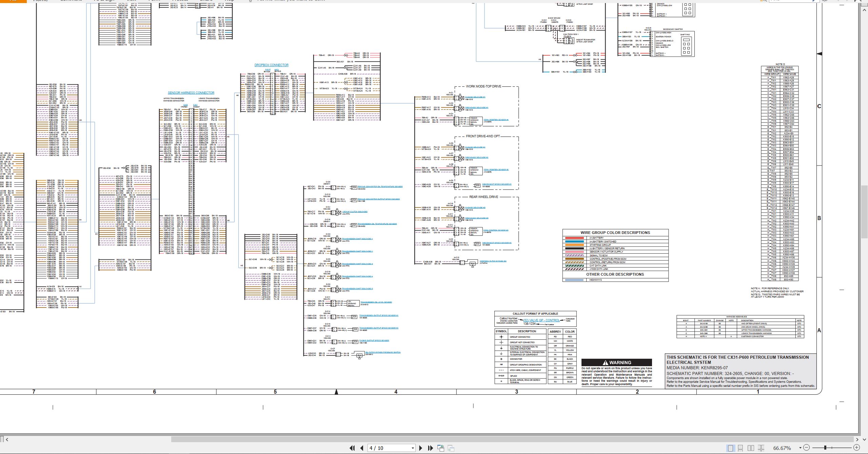The image size is (868, 454).
Task: Go forward to the next view
Action: coord(451,448)
